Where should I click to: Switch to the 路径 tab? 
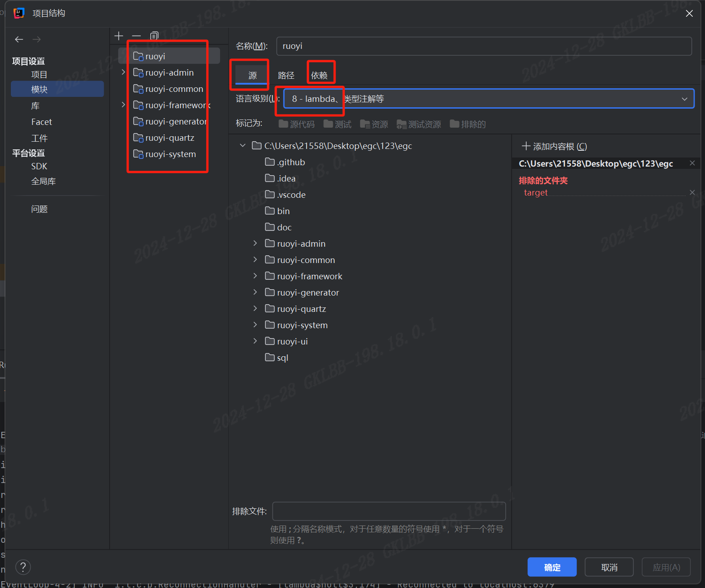[286, 75]
